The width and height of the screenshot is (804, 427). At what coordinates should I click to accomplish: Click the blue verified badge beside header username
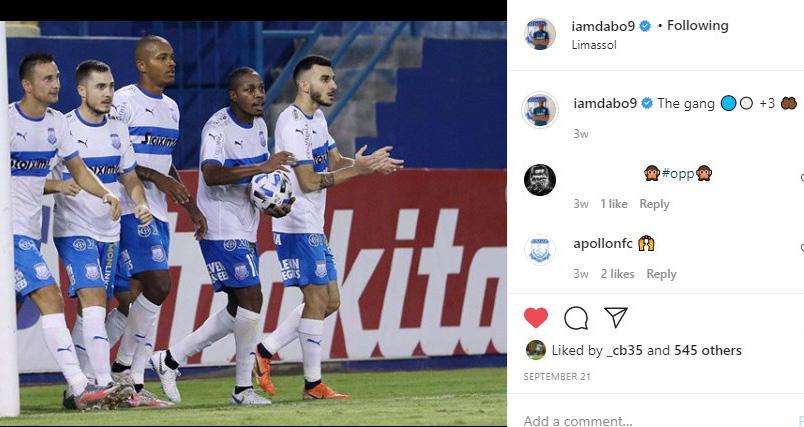click(x=645, y=26)
